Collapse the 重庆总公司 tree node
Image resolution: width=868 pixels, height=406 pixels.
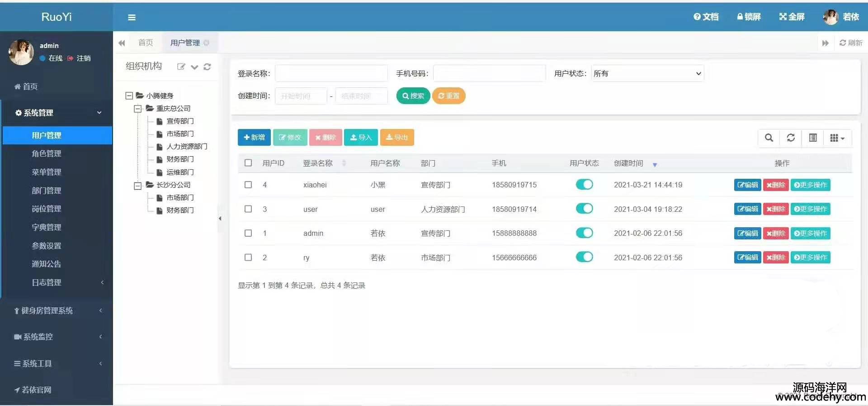138,109
